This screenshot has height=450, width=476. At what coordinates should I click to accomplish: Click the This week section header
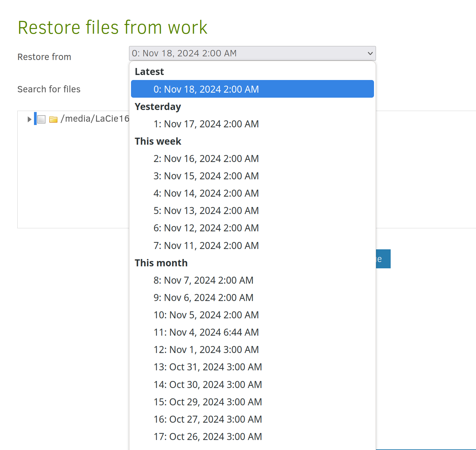coord(158,141)
